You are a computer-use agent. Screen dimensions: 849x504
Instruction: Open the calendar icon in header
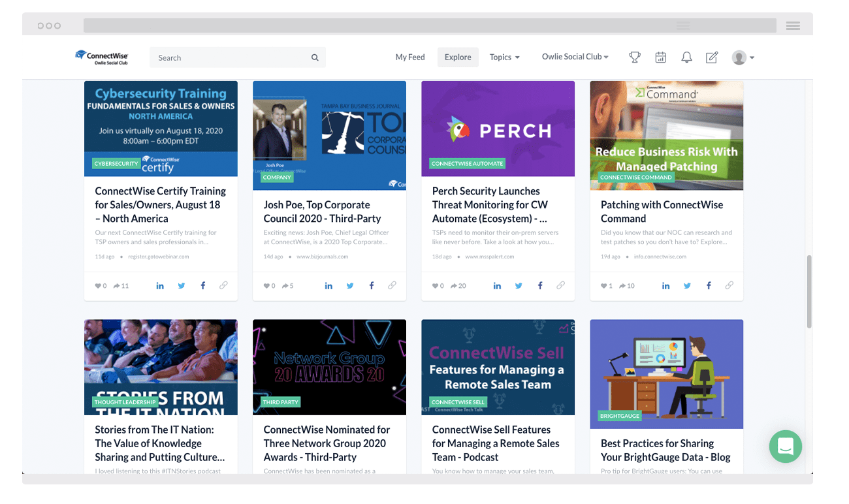660,57
